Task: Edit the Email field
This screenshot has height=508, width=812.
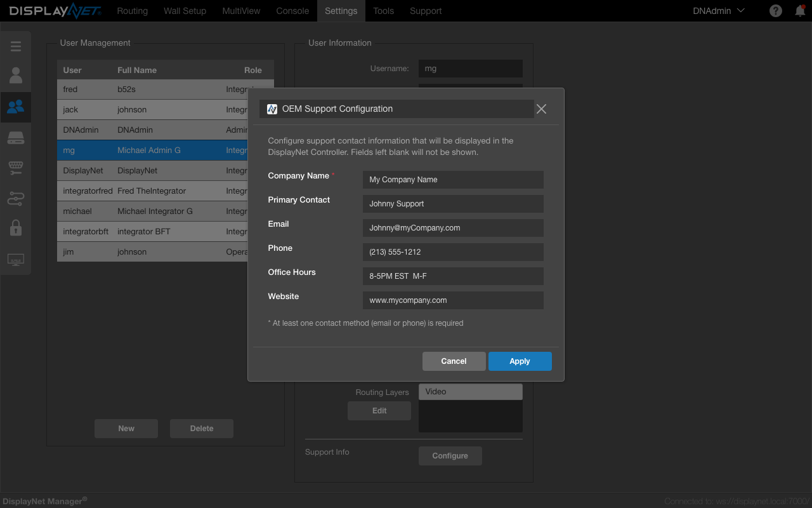Action: [x=453, y=228]
